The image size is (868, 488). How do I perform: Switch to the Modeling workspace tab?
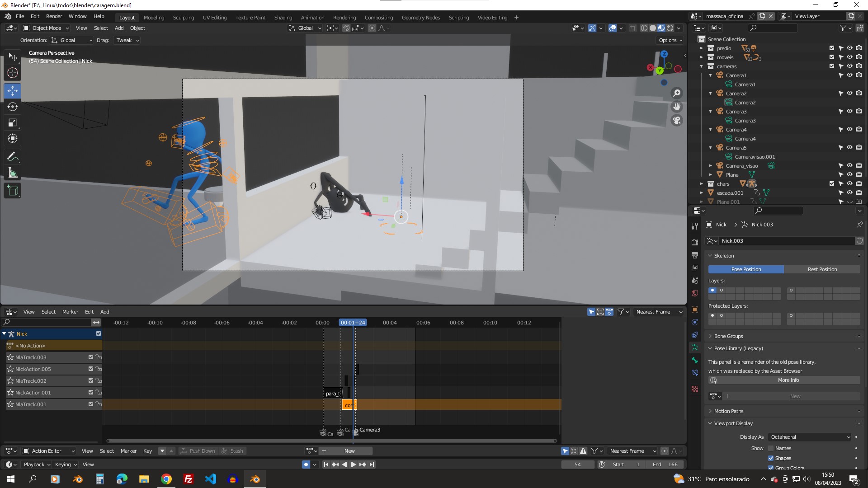pyautogui.click(x=154, y=18)
